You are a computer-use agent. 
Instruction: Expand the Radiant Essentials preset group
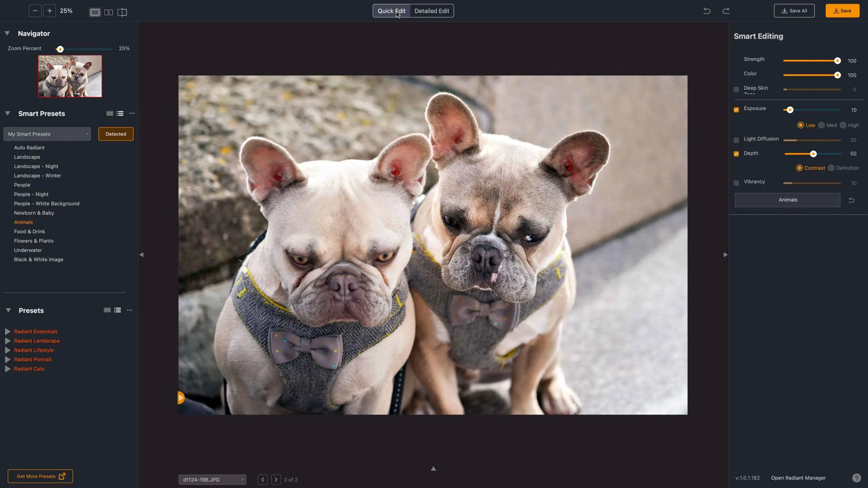[7, 331]
